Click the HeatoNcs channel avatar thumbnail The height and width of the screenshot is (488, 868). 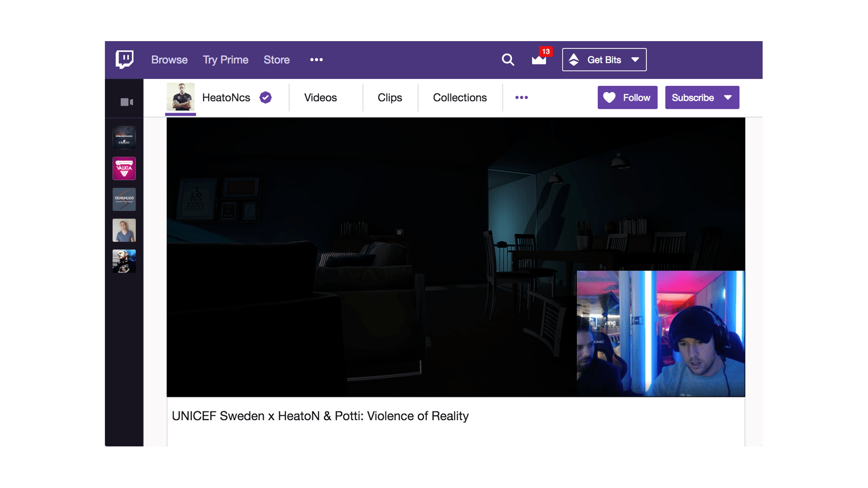tap(180, 97)
